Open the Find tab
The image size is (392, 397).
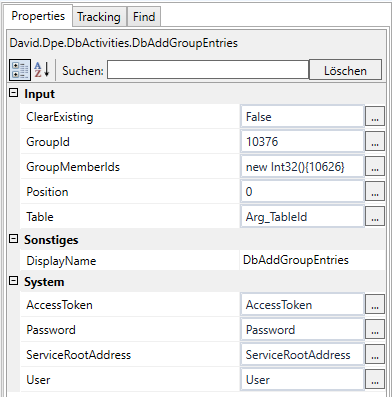144,17
